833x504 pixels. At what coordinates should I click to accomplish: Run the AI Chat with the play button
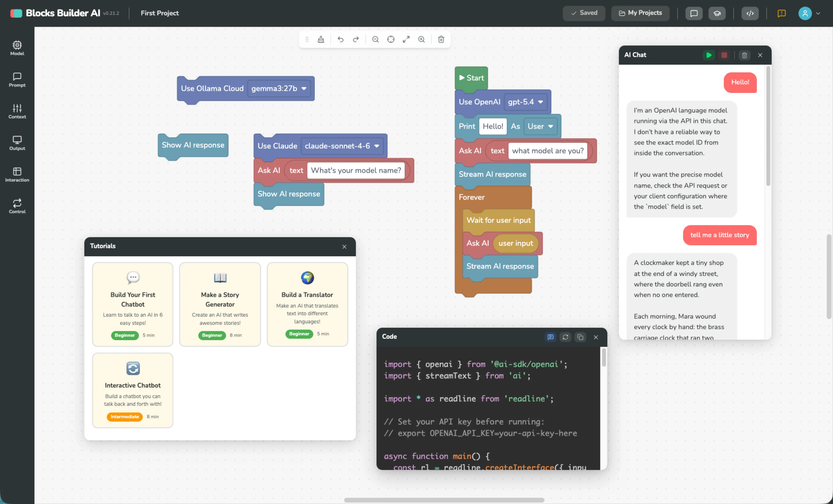point(709,55)
